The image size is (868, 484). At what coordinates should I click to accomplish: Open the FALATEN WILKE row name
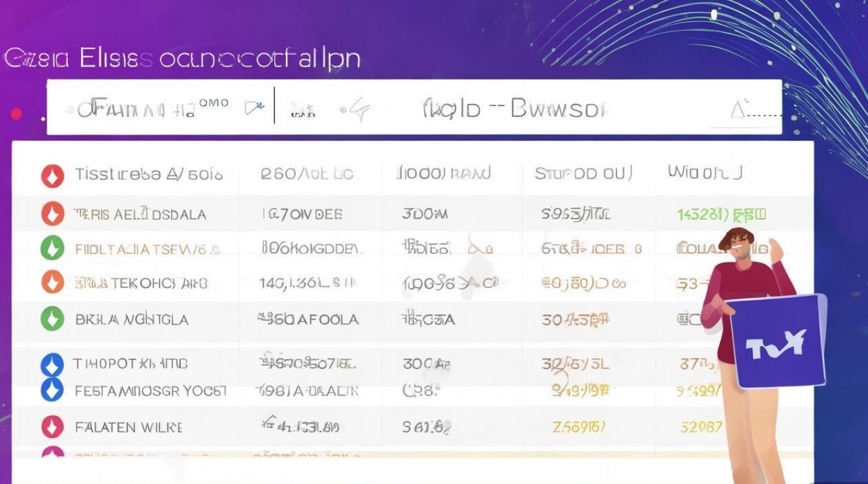129,427
